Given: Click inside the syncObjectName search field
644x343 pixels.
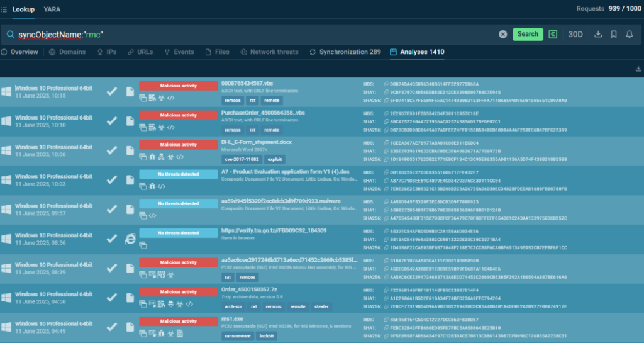Looking at the screenshot, I should (252, 34).
